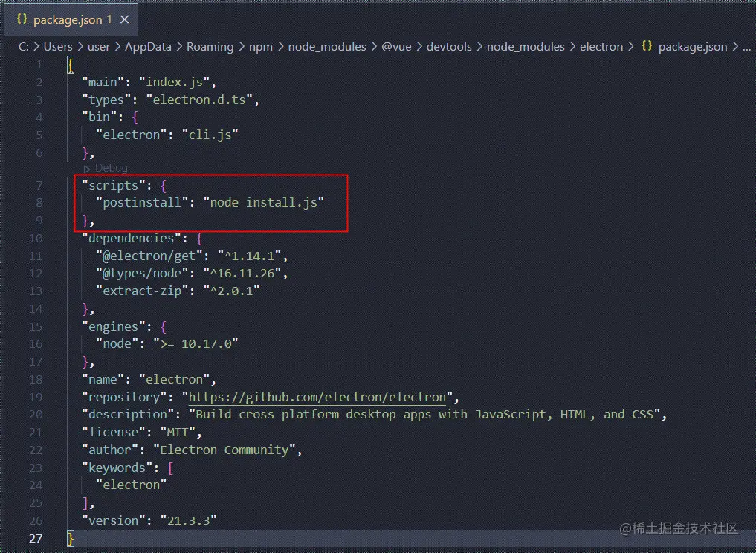Click the "engines" key

[114, 327]
